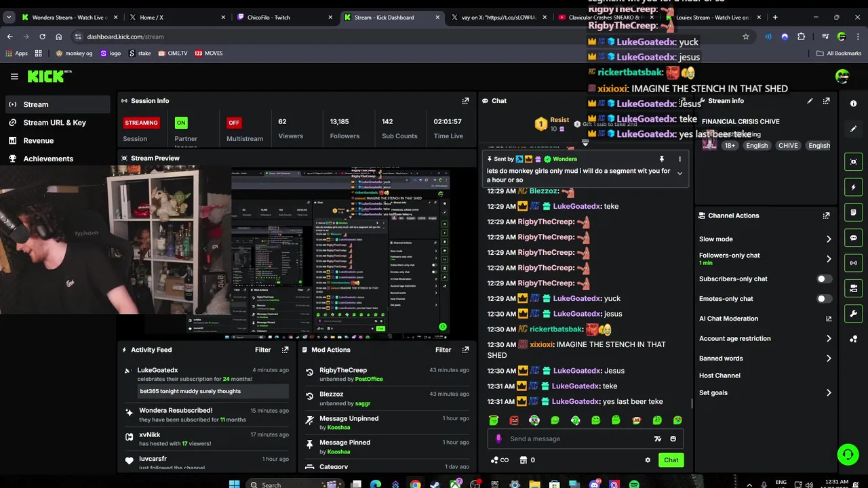Click the broadcast signal icon in right sidebar
The image size is (868, 488).
(x=853, y=263)
